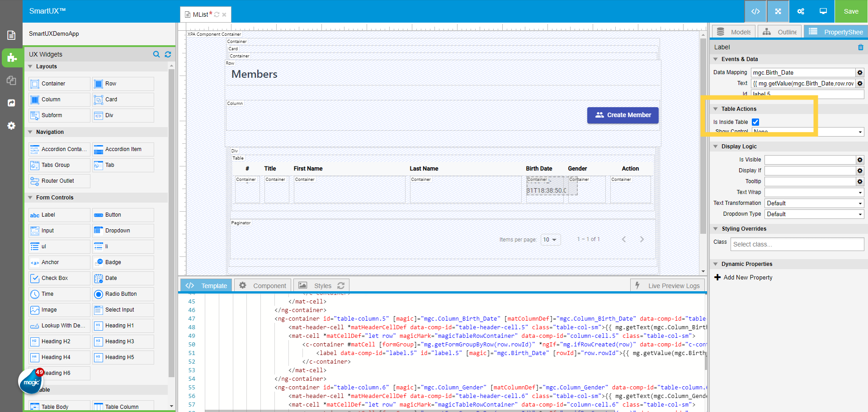Image resolution: width=868 pixels, height=412 pixels.
Task: Refresh the UX Widgets list
Action: point(168,54)
